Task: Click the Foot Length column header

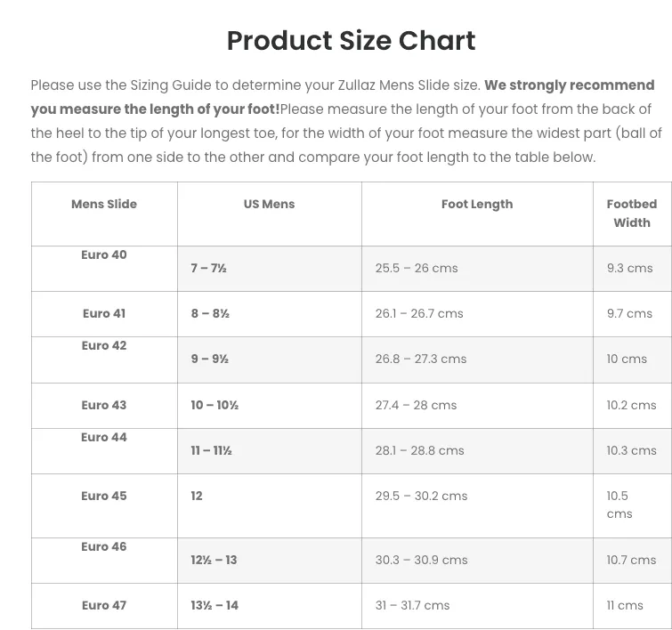Action: point(477,204)
